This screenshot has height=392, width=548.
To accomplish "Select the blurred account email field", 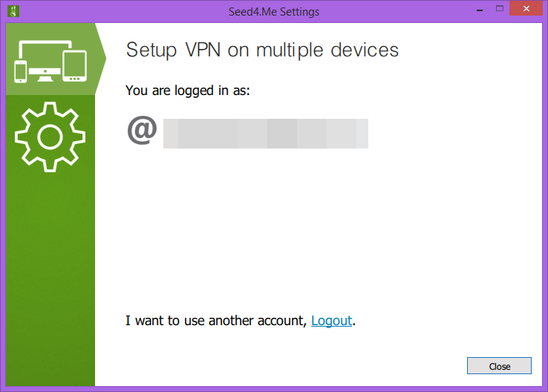I will point(266,134).
